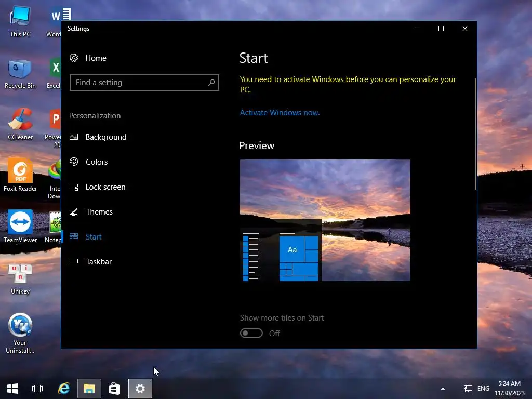
Task: Select the Taskbar icon in sidebar
Action: (x=74, y=261)
